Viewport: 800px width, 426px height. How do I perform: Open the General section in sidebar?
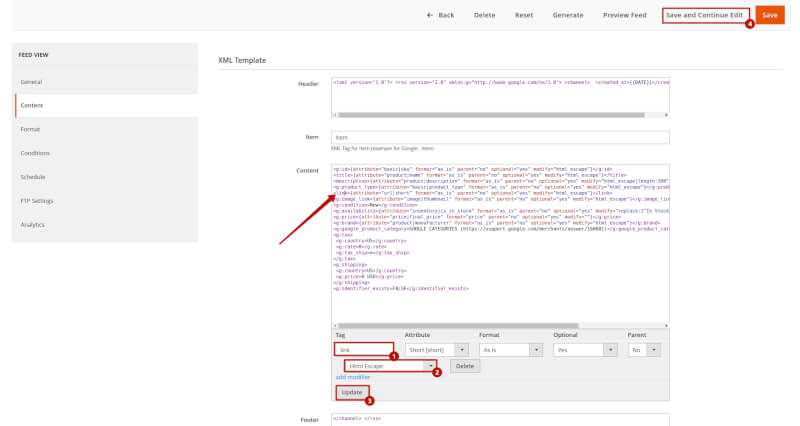pyautogui.click(x=31, y=81)
